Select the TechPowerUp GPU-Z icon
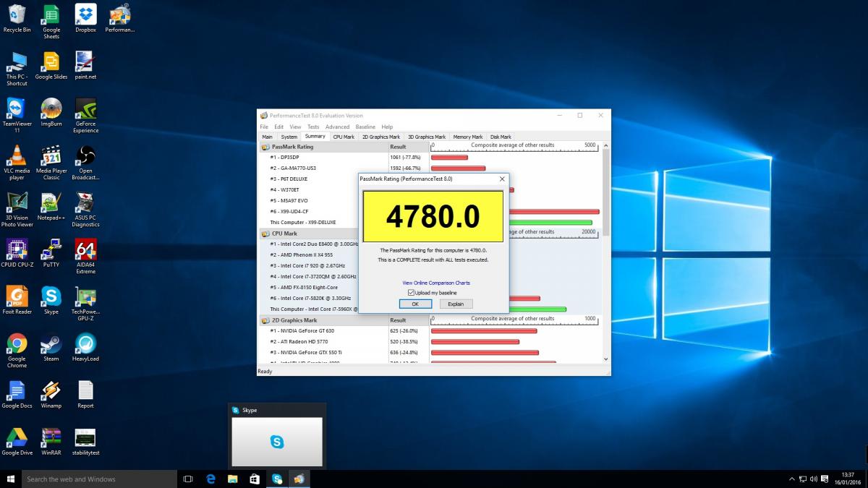The image size is (868, 488). click(x=85, y=304)
